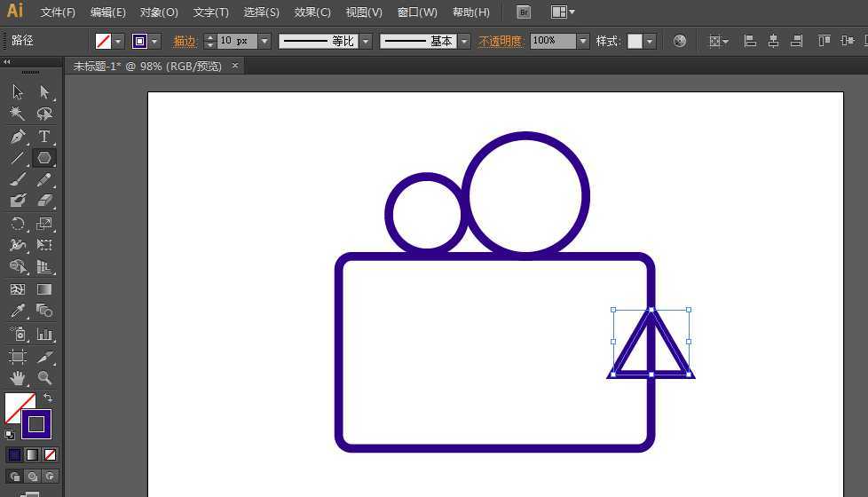Select the Paintbrush tool
This screenshot has height=497, width=868.
pyautogui.click(x=18, y=180)
